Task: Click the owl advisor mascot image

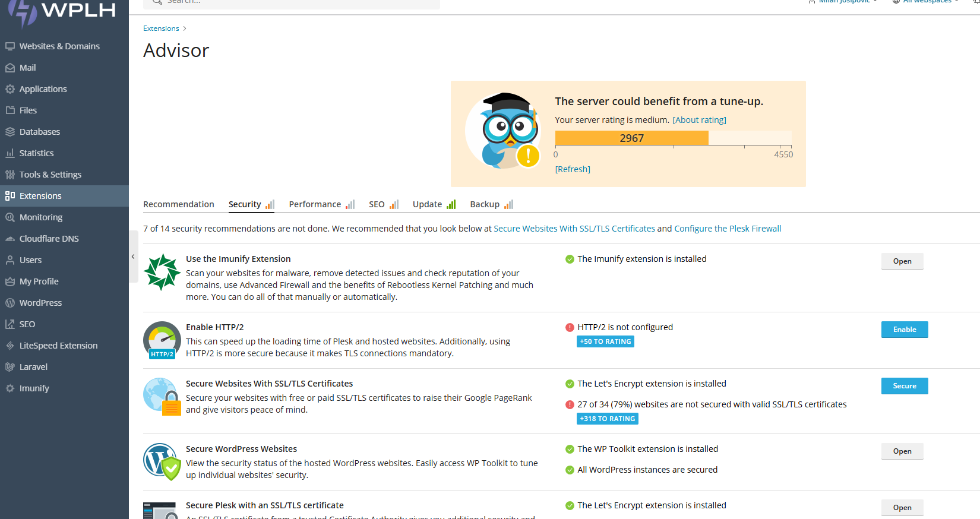Action: pos(504,131)
